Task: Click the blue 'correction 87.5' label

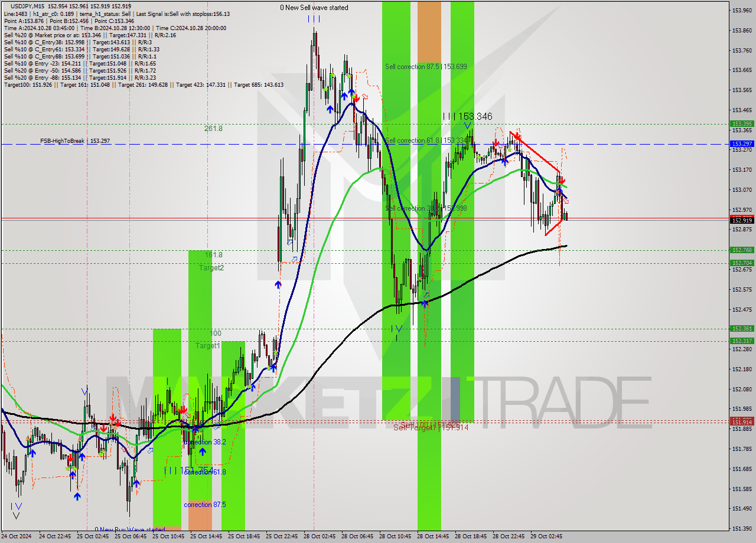Action: click(x=205, y=505)
